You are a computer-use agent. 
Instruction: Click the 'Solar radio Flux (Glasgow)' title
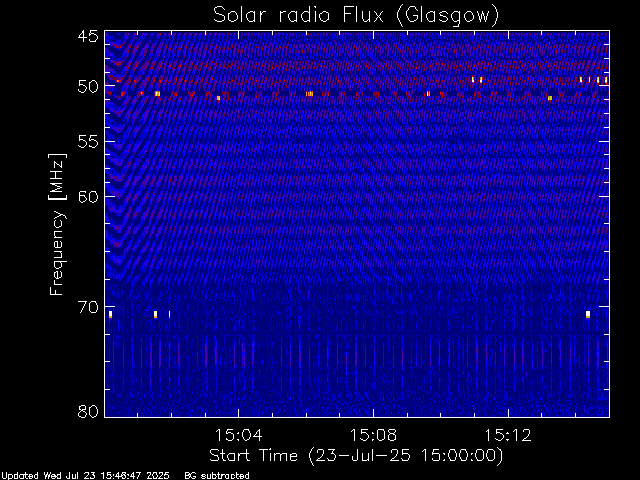[x=356, y=16]
